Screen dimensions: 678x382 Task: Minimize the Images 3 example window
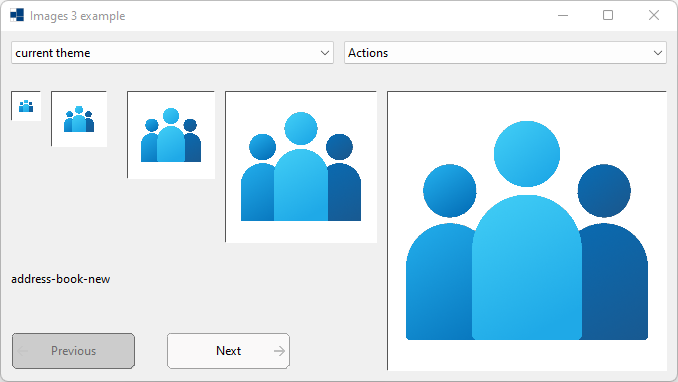click(x=563, y=16)
